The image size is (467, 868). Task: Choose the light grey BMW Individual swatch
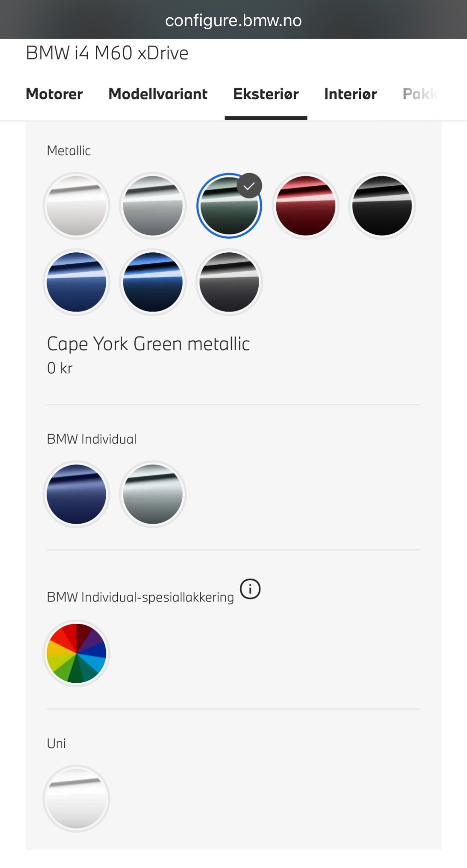pos(153,494)
